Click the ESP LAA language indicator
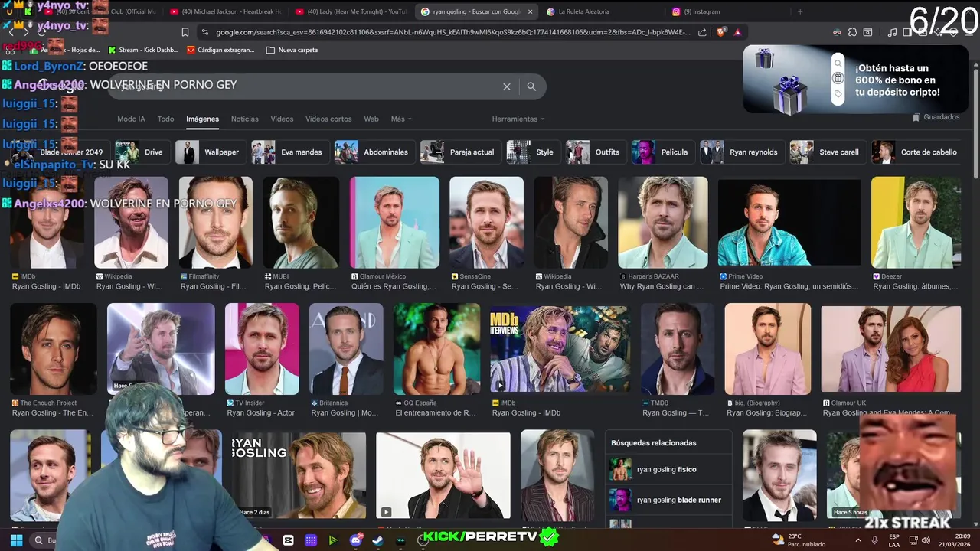This screenshot has height=551, width=980. [894, 540]
